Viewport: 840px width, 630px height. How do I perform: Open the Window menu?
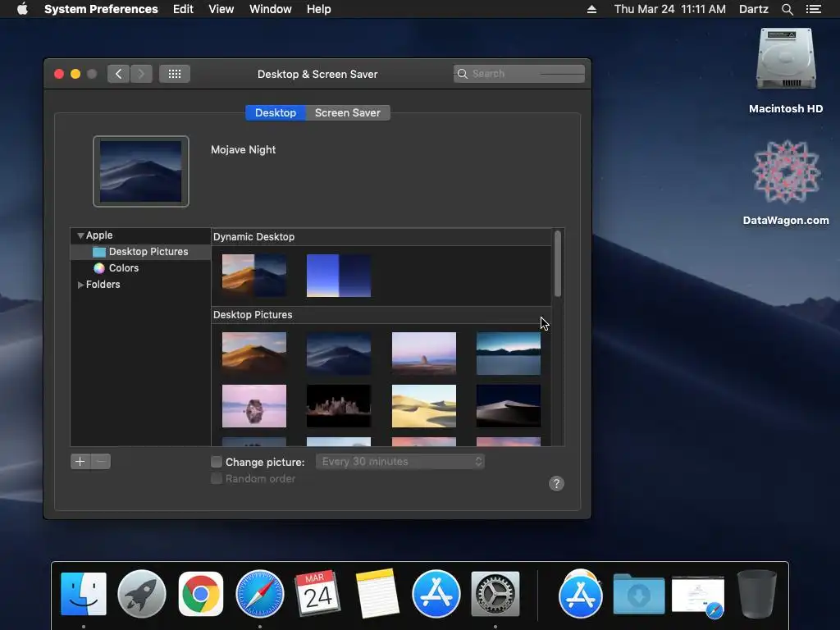[271, 9]
